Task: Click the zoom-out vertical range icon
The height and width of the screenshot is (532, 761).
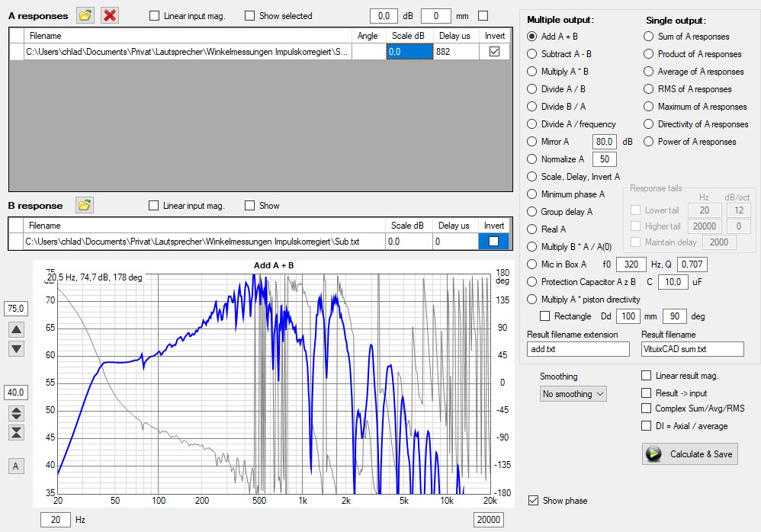Action: click(x=16, y=413)
